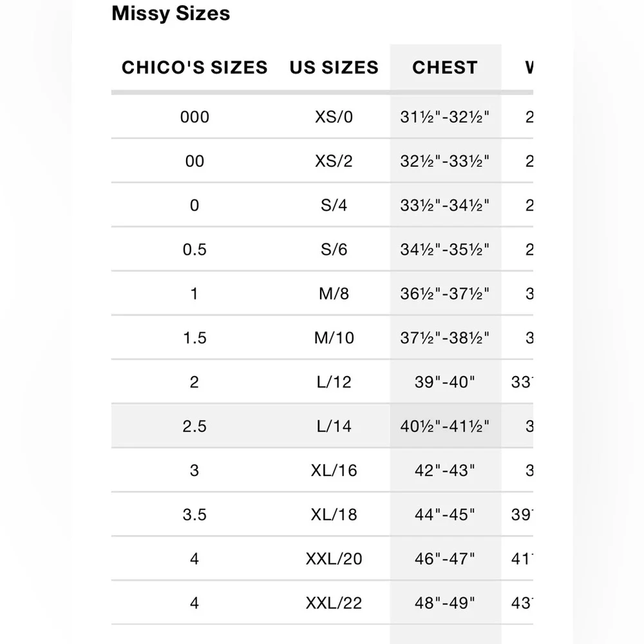Screen dimensions: 644x644
Task: Select the XL/16 US size cell
Action: click(x=334, y=470)
